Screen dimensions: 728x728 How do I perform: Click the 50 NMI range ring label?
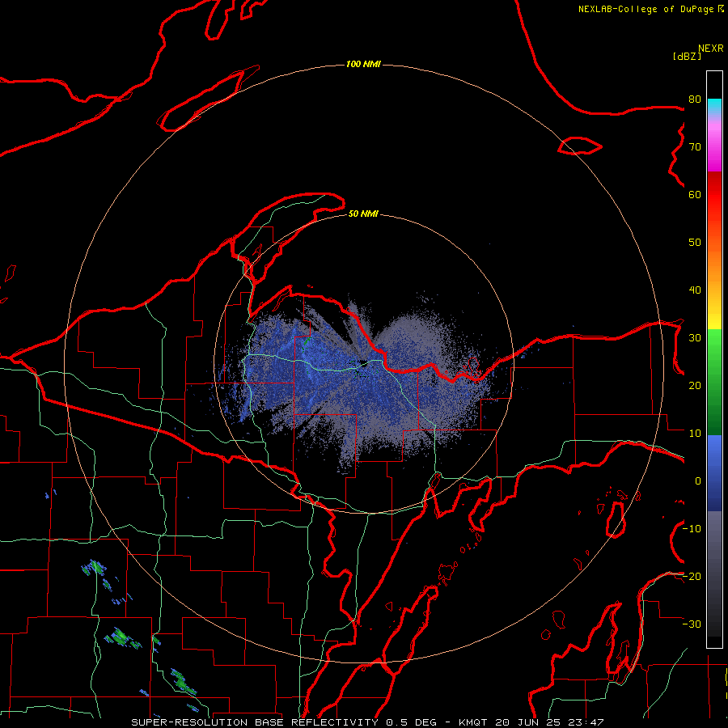363,214
